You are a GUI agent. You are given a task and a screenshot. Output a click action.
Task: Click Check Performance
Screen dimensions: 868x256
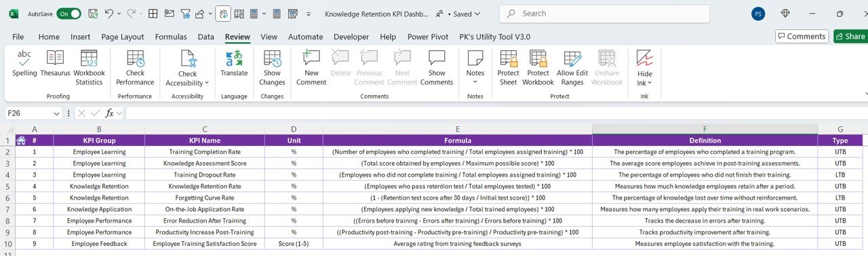point(135,68)
